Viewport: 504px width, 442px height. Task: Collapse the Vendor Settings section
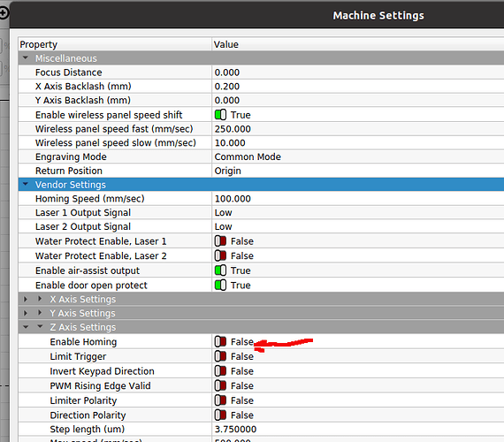[x=26, y=185]
